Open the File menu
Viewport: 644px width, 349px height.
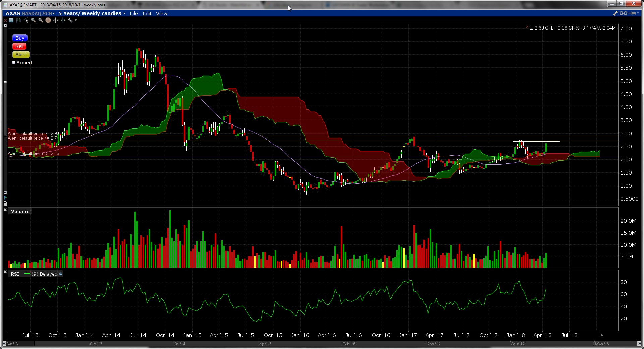[x=134, y=14]
